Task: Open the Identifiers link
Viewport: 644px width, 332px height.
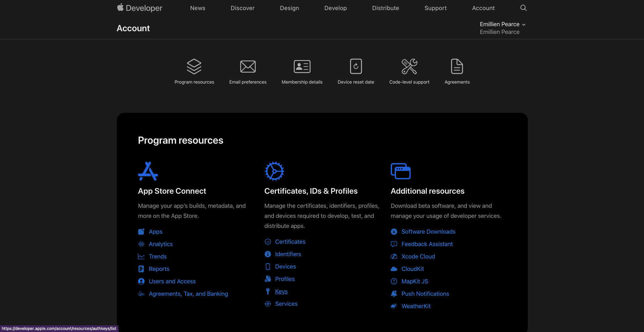Action: (288, 254)
